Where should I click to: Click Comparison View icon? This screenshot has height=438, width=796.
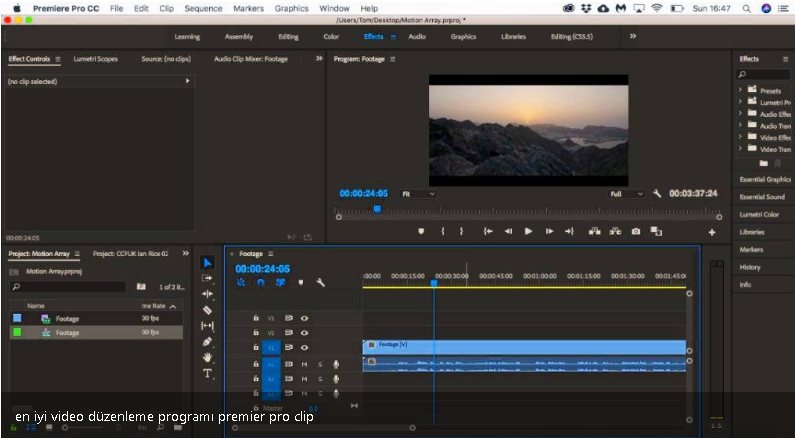[x=656, y=231]
